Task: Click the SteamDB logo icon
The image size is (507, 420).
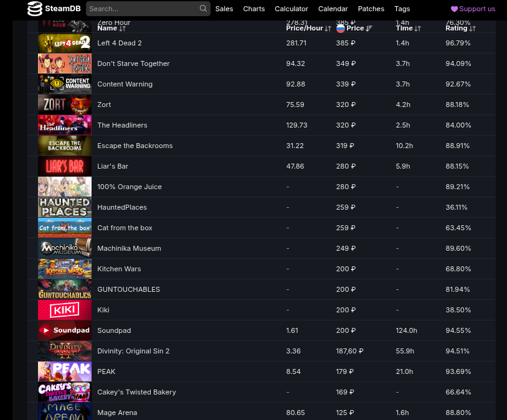Action: [x=35, y=9]
